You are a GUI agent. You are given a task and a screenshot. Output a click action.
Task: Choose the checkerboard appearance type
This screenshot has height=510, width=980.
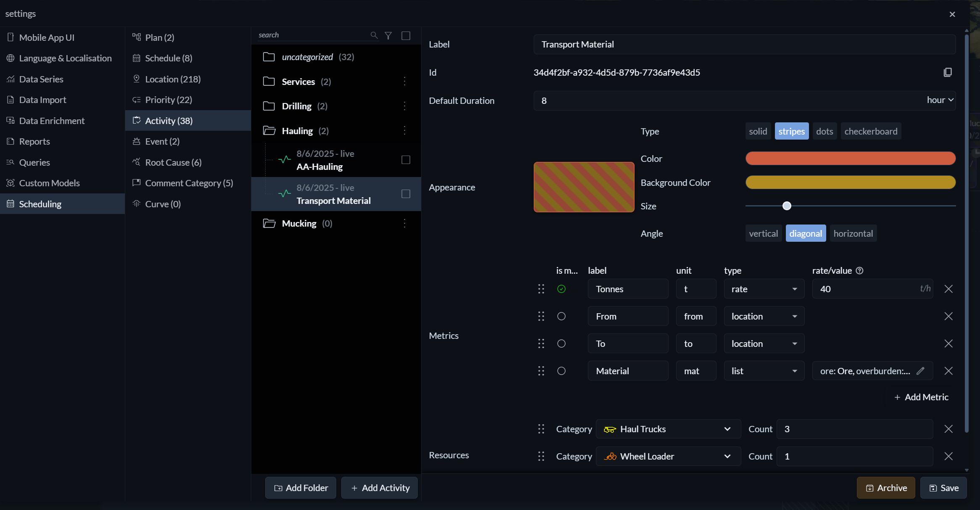point(871,131)
